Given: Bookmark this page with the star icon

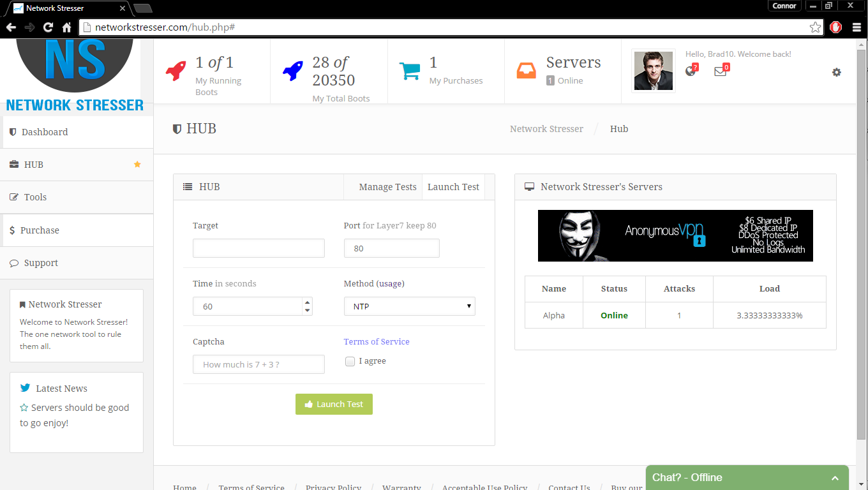Looking at the screenshot, I should [x=815, y=27].
